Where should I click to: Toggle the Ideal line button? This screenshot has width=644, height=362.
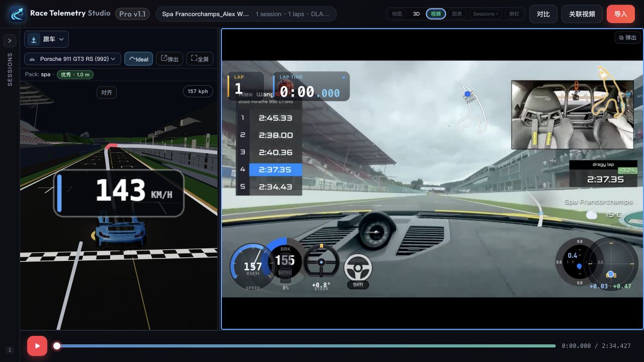[x=139, y=59]
